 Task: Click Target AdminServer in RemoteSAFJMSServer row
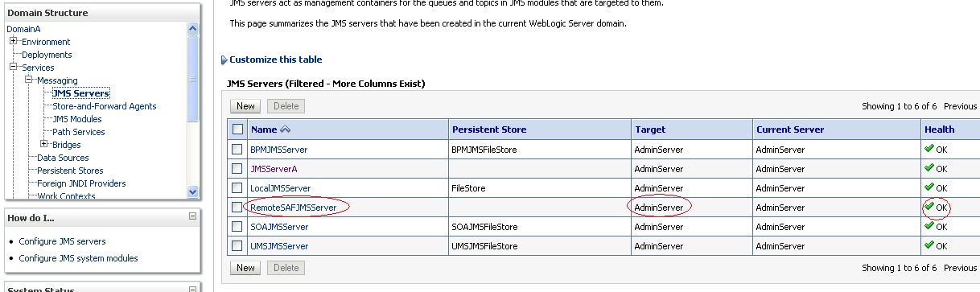659,208
